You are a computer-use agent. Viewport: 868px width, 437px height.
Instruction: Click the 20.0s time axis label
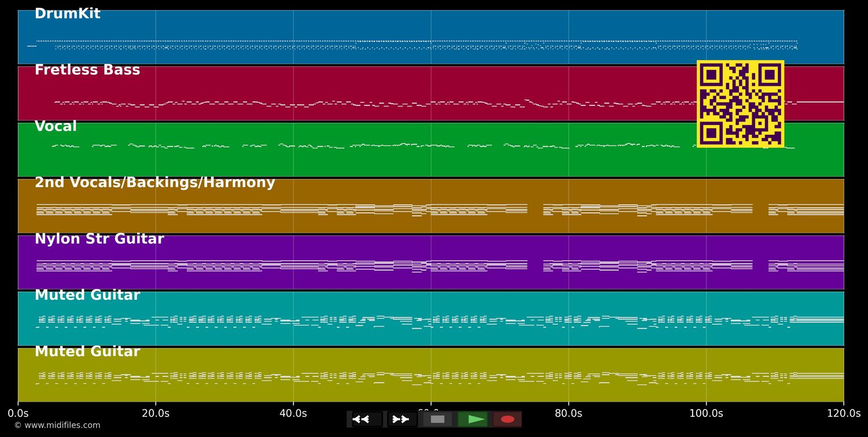[x=156, y=413]
